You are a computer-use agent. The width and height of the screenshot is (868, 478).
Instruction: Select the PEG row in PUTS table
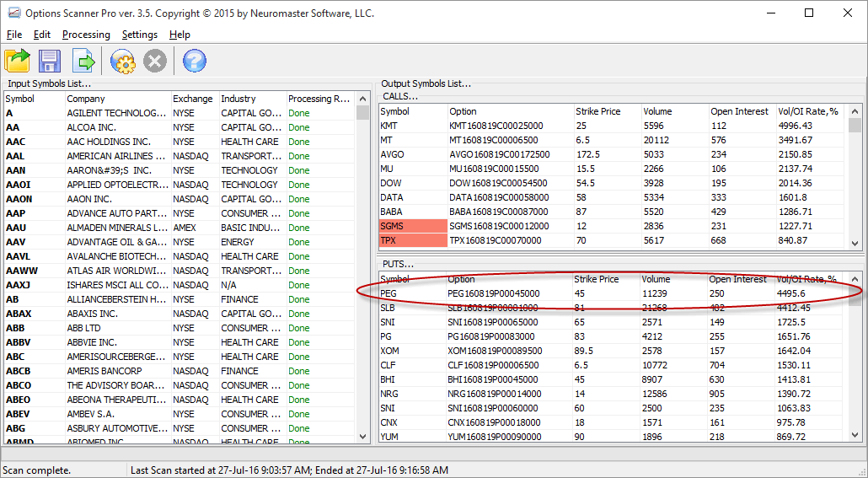click(611, 293)
